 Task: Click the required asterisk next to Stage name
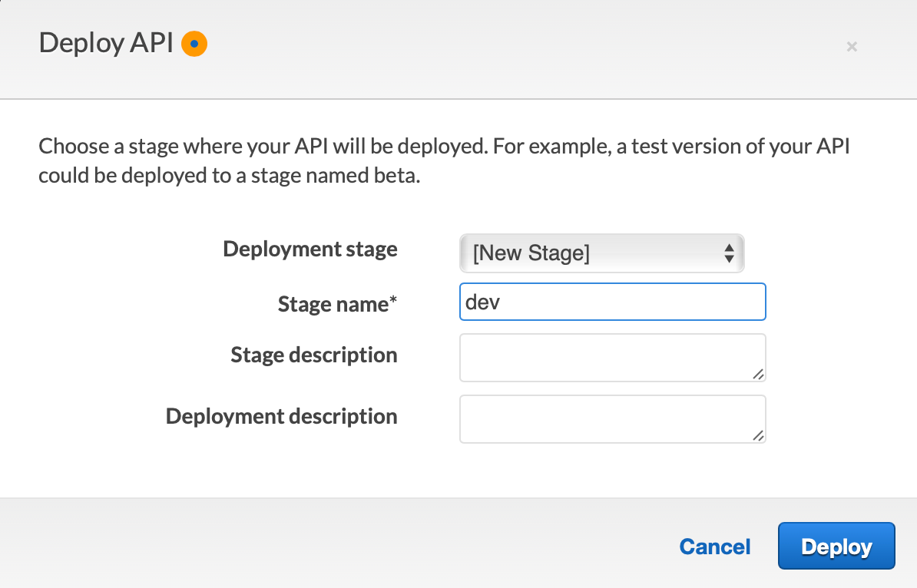click(393, 302)
